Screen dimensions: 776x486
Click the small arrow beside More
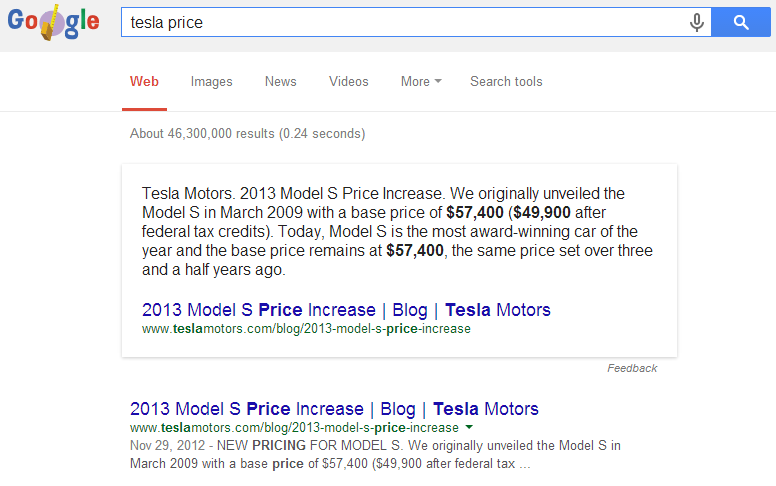(438, 82)
